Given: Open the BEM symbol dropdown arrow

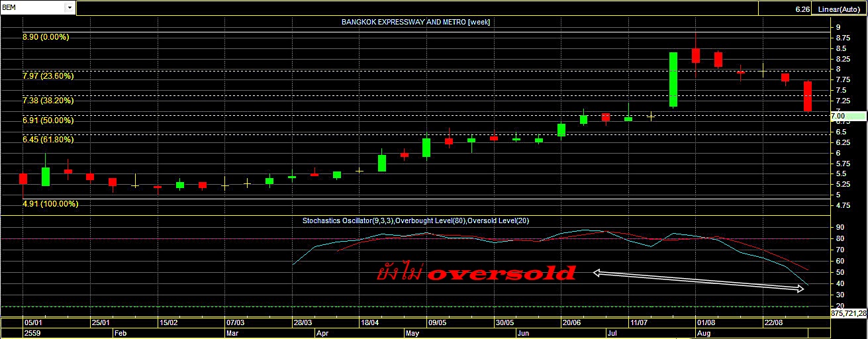Looking at the screenshot, I should coord(70,7).
